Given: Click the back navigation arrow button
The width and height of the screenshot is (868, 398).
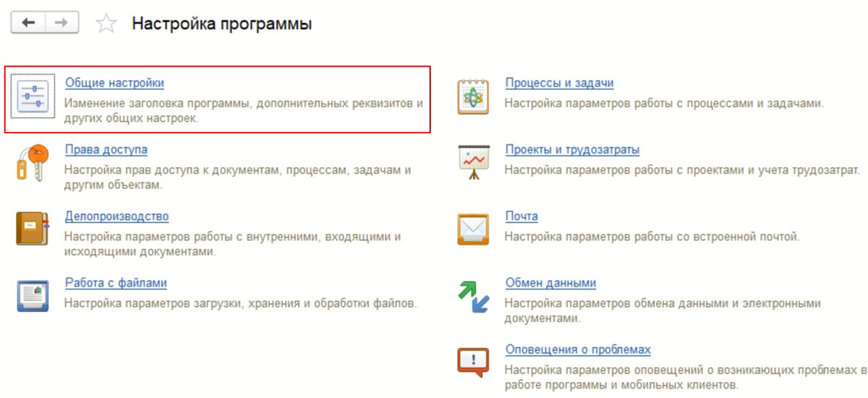Looking at the screenshot, I should pyautogui.click(x=28, y=23).
